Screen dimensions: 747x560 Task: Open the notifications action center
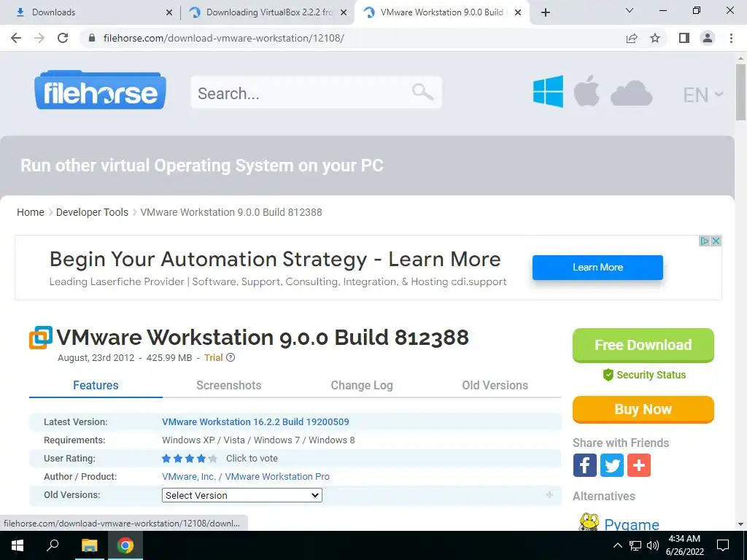pos(723,545)
